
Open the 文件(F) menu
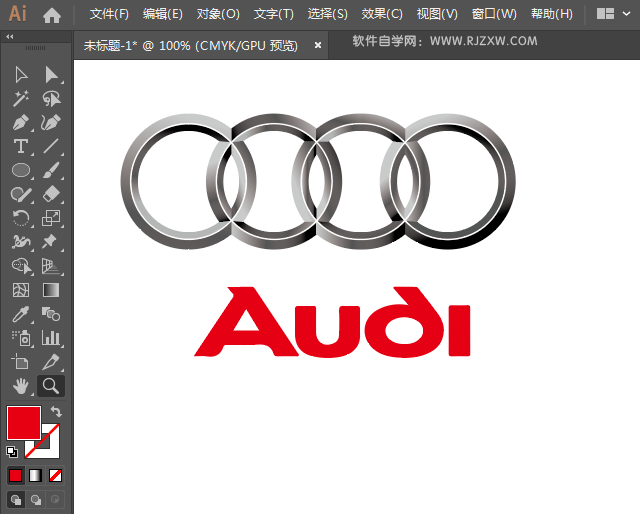(109, 14)
